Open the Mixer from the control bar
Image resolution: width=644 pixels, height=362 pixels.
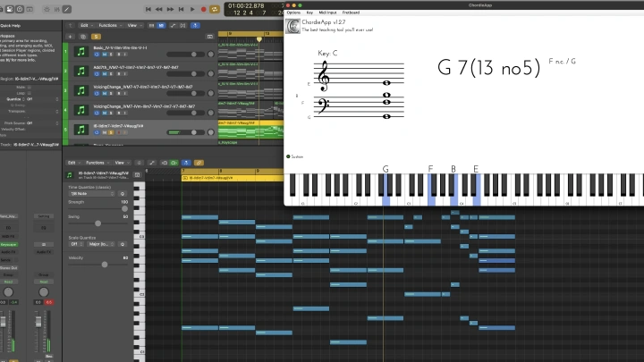[x=56, y=9]
